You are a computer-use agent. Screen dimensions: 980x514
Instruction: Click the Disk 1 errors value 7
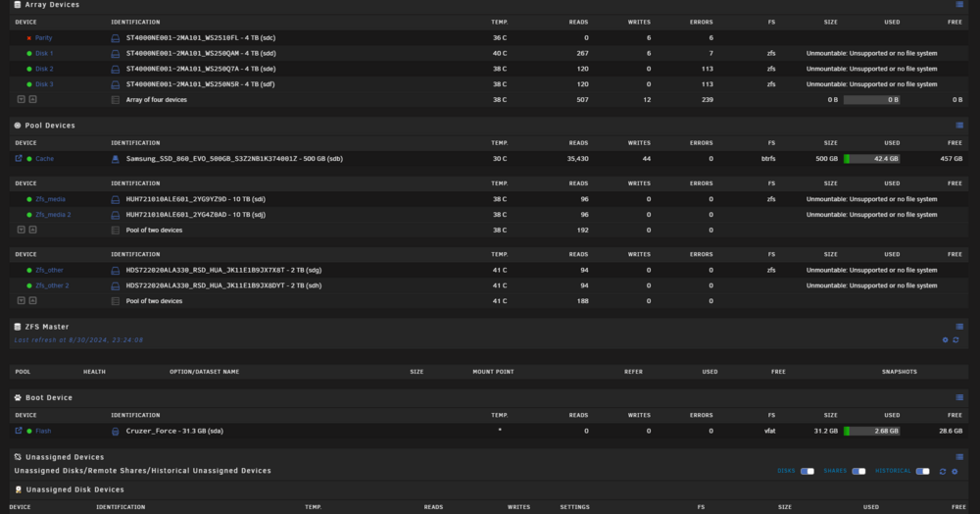[x=710, y=54]
